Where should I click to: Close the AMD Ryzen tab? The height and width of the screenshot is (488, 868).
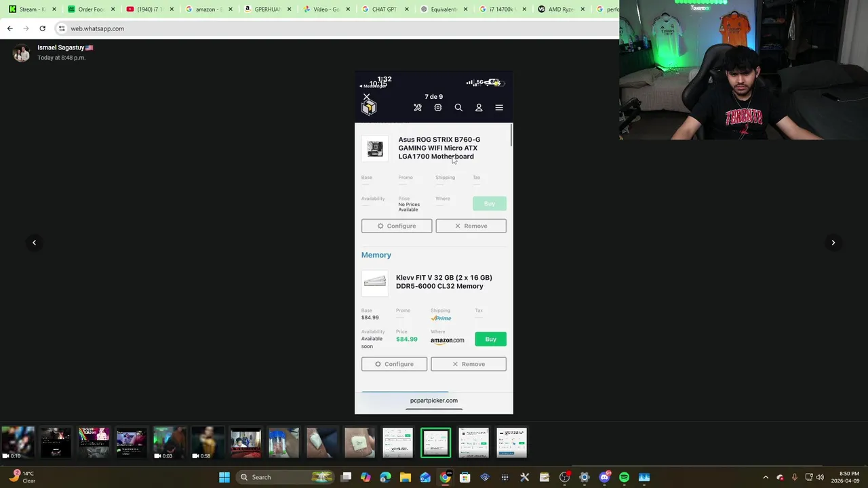pyautogui.click(x=583, y=9)
